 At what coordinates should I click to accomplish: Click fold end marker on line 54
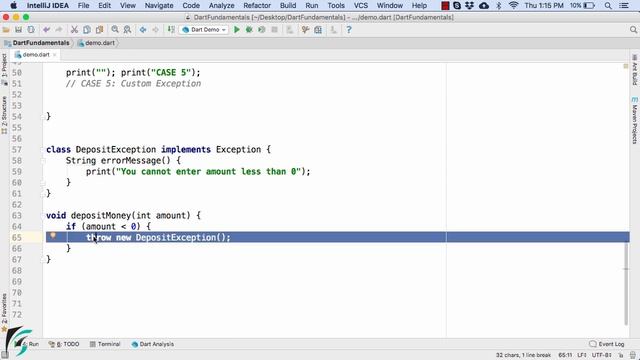click(x=43, y=117)
